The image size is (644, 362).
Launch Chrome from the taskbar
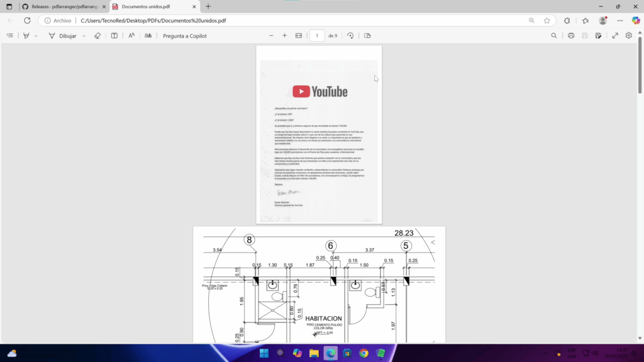click(364, 353)
